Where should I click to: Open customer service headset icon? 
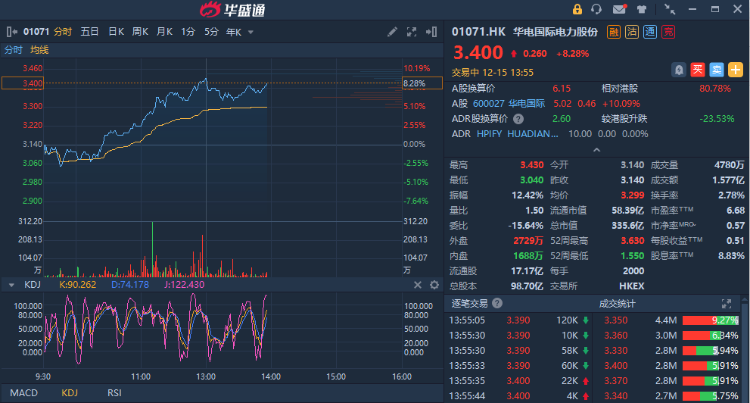[596, 9]
